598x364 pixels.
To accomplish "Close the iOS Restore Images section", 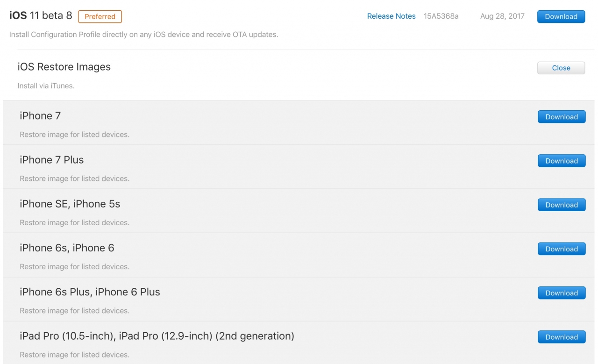I will pyautogui.click(x=560, y=67).
